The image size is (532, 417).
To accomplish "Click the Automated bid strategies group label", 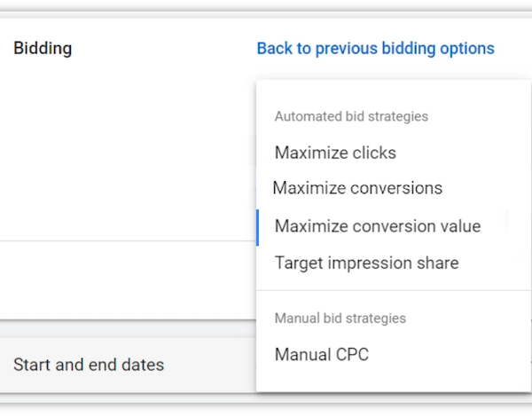I will click(351, 116).
